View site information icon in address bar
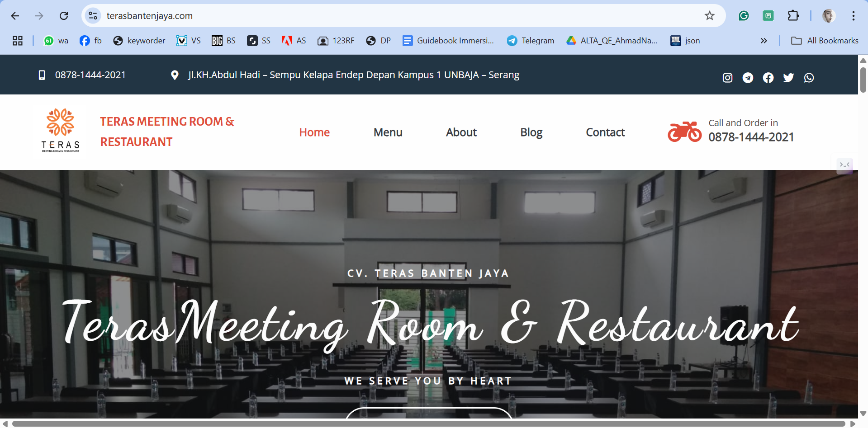This screenshot has height=428, width=868. 93,16
